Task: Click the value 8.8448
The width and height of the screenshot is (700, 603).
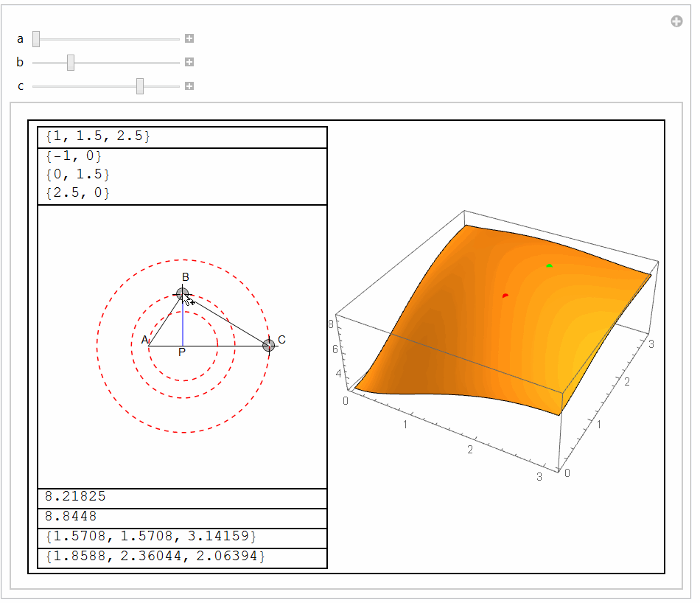Action: coord(71,516)
